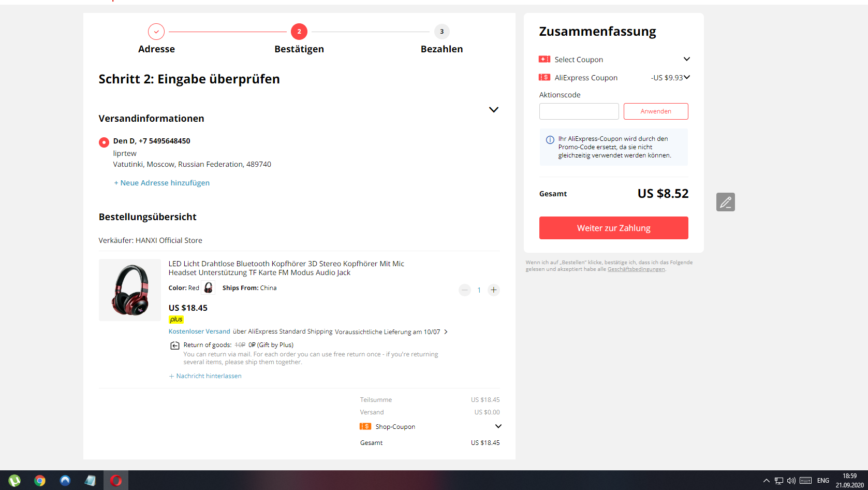Open volume control in system tray
The height and width of the screenshot is (490, 868).
[x=791, y=481]
